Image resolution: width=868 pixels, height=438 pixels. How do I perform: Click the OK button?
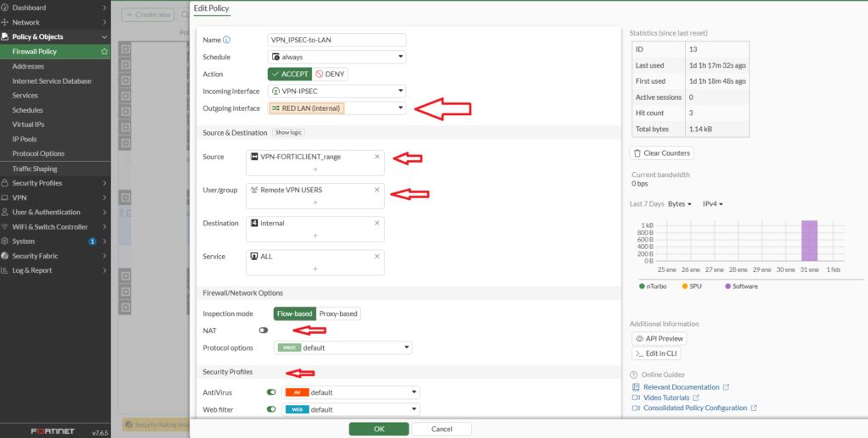point(379,430)
